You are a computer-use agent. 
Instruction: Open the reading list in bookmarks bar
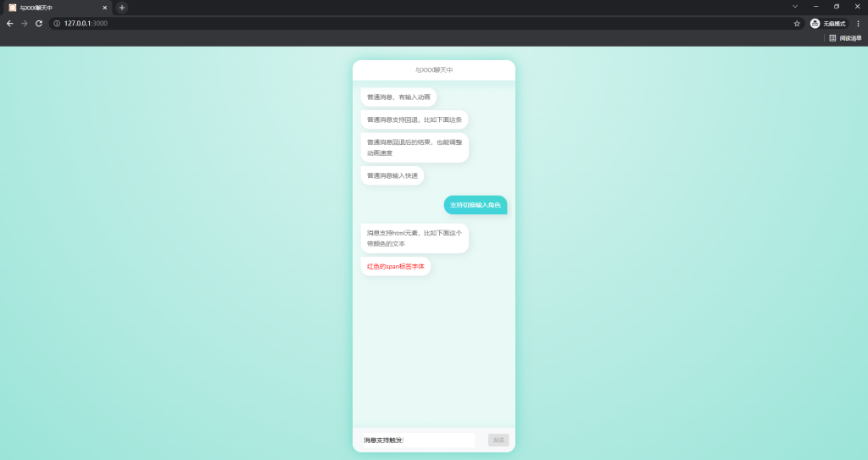point(845,38)
